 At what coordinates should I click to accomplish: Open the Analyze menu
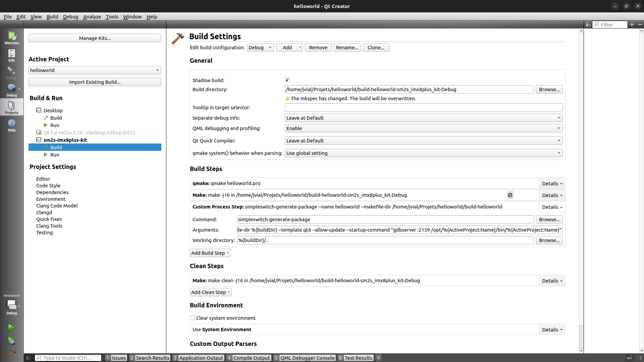coord(92,17)
